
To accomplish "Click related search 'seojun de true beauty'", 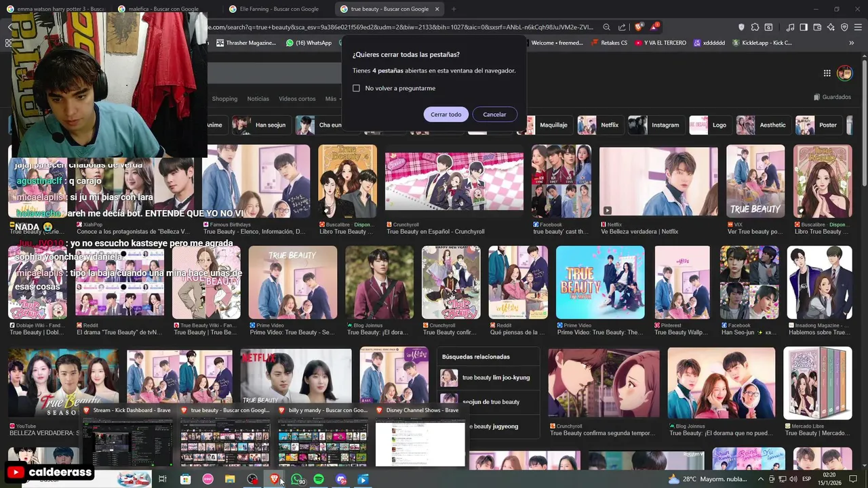I will point(488,402).
